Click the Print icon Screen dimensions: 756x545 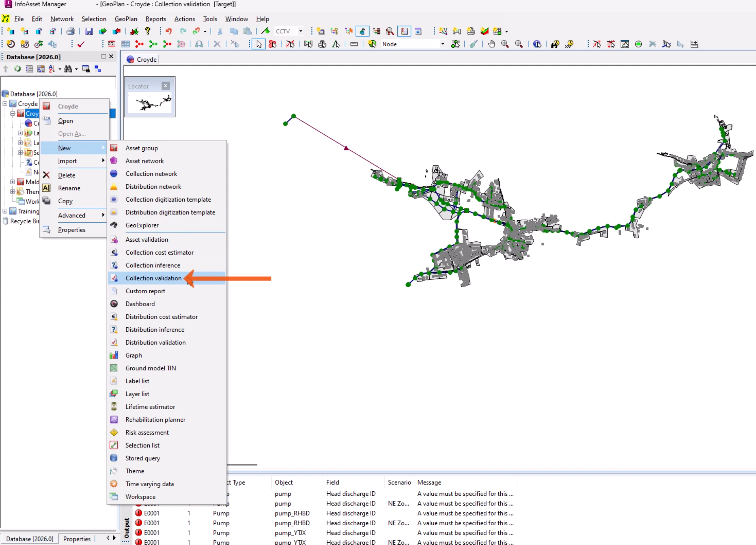(x=70, y=31)
